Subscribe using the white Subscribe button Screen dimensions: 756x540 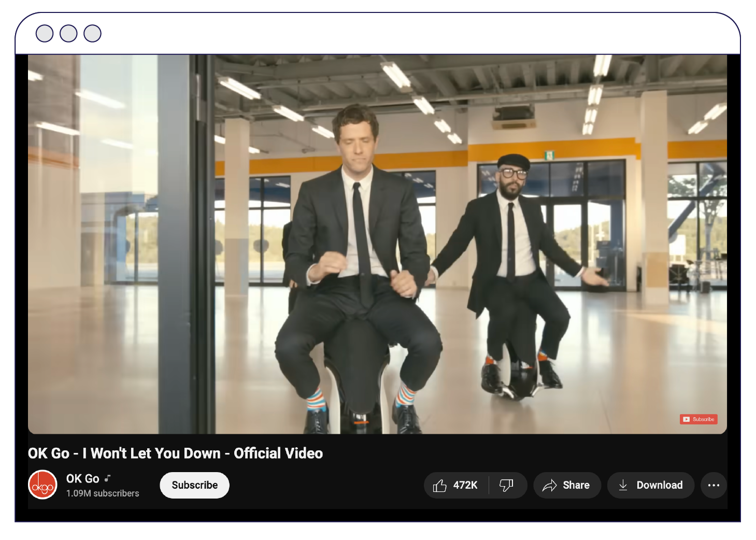[194, 485]
